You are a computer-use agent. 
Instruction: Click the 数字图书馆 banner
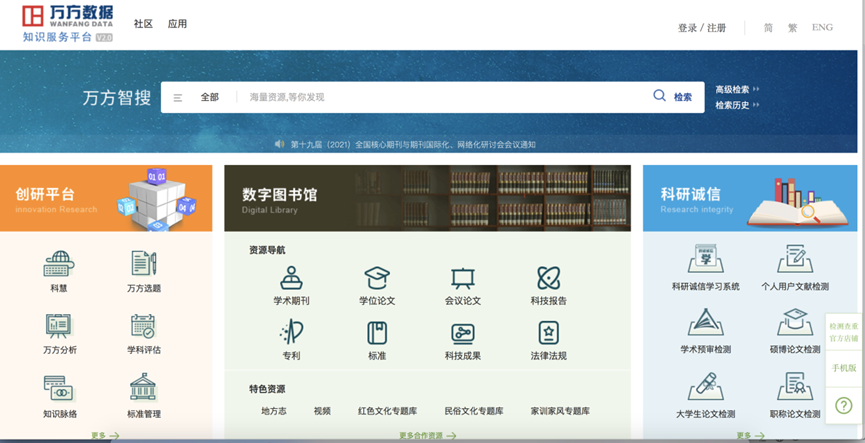427,198
